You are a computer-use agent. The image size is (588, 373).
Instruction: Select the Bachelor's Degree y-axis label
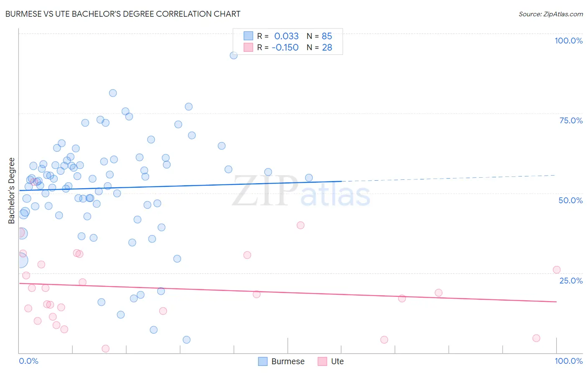[x=12, y=191]
